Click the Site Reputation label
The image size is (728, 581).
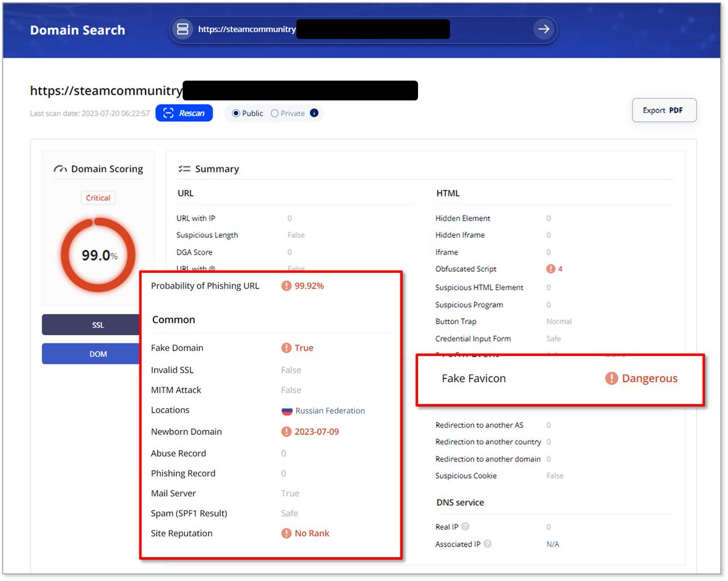[x=182, y=534]
